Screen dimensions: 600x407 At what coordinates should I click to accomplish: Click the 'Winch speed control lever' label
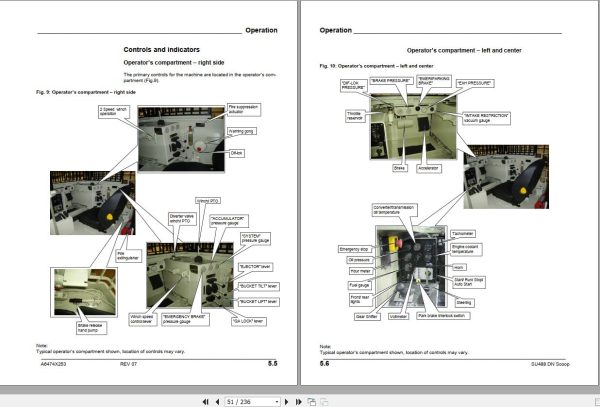[x=142, y=319]
